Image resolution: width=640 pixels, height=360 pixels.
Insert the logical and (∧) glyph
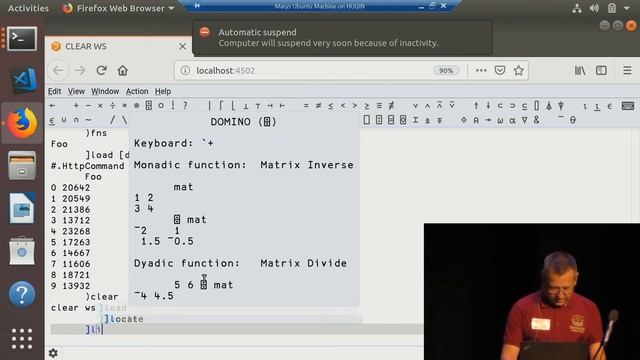pos(427,106)
